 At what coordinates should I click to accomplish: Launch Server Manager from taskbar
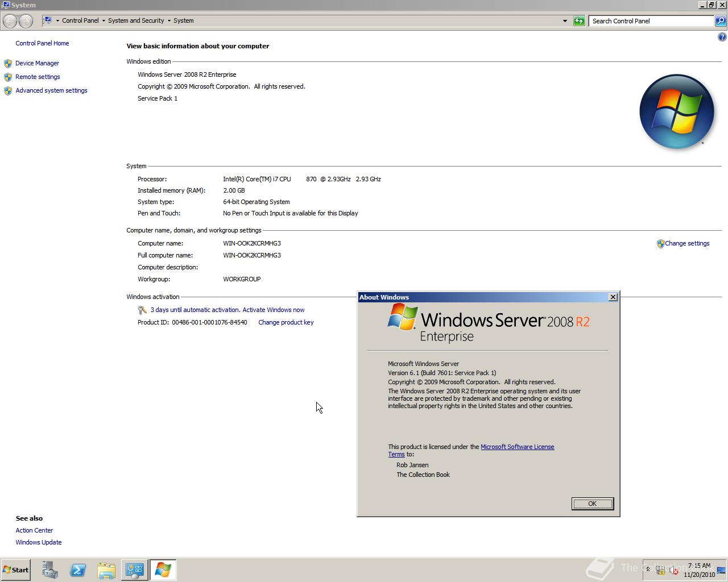point(49,570)
